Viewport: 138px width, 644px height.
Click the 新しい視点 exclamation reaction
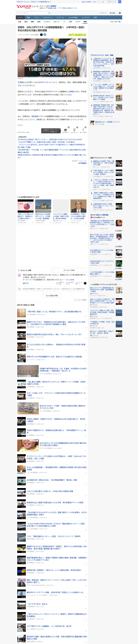point(83,130)
